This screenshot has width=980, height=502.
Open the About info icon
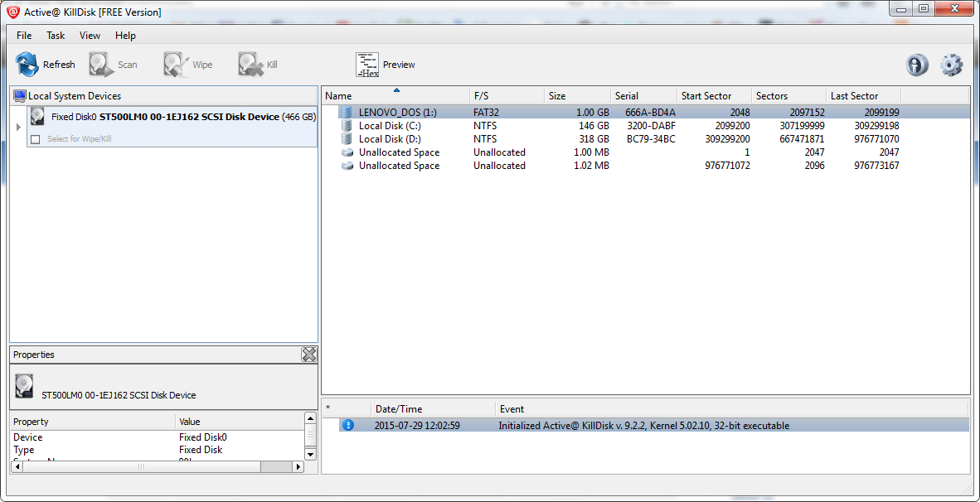(917, 65)
